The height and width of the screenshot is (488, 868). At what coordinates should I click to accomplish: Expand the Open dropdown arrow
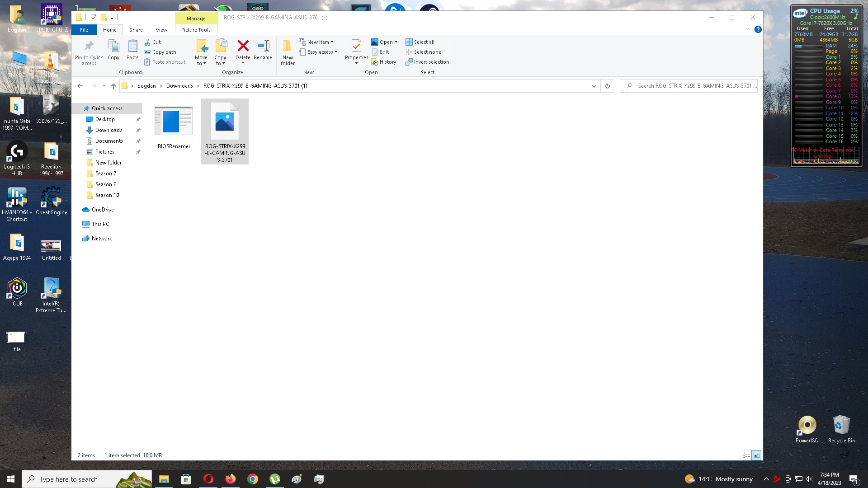point(396,42)
